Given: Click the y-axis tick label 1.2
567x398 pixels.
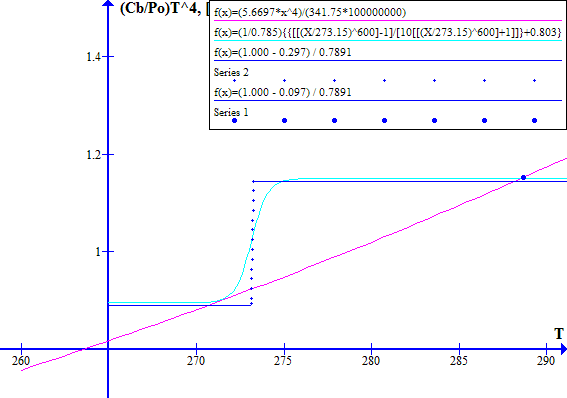Looking at the screenshot, I should tap(93, 155).
